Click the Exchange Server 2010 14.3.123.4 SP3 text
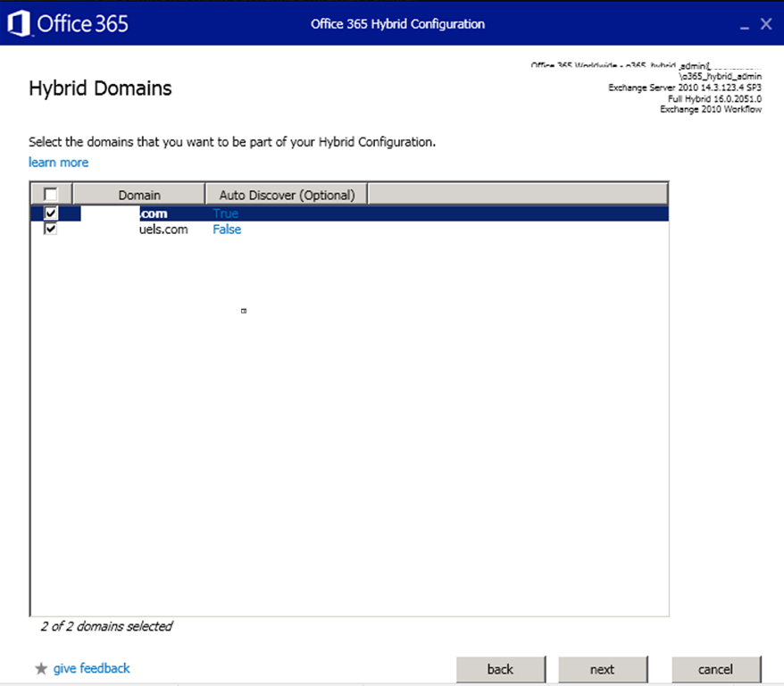The height and width of the screenshot is (686, 784). [x=685, y=88]
